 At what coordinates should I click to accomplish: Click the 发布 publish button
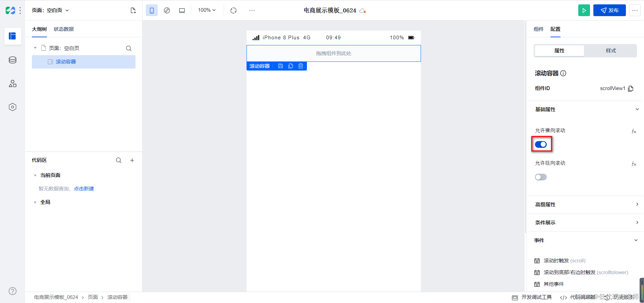609,10
